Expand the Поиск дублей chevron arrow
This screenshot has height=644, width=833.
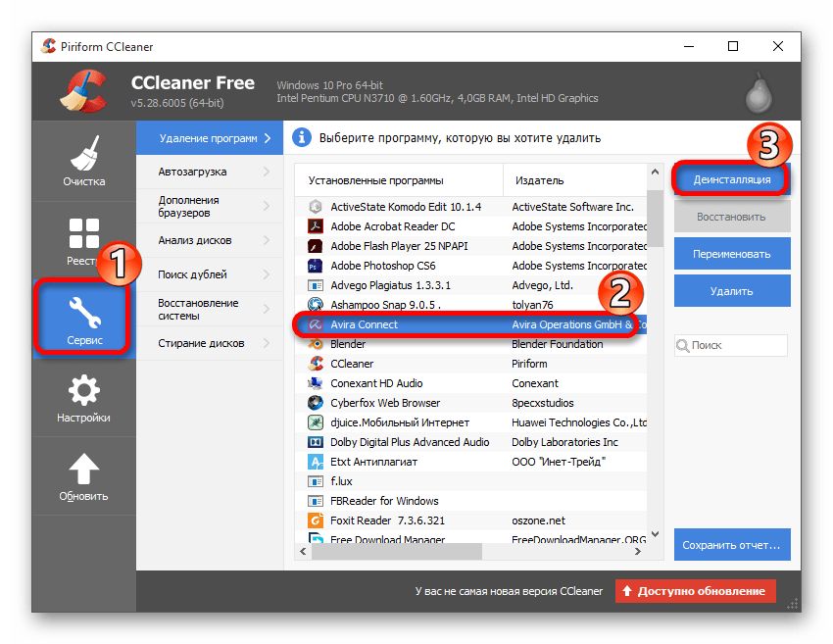coord(267,274)
